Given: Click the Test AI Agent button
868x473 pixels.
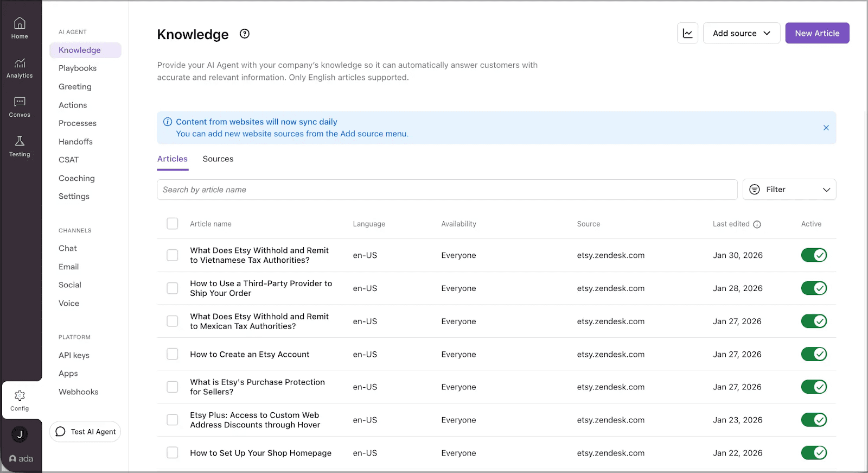Looking at the screenshot, I should 85,432.
